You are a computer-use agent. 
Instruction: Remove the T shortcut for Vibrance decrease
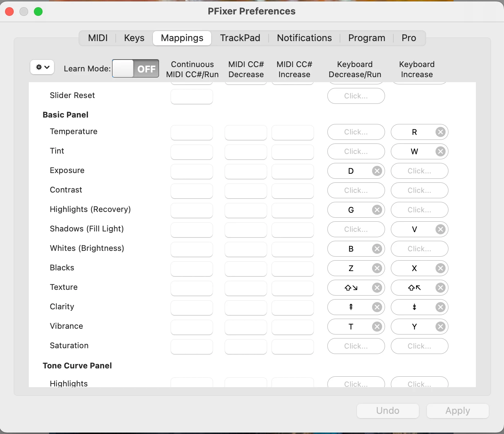coord(377,327)
